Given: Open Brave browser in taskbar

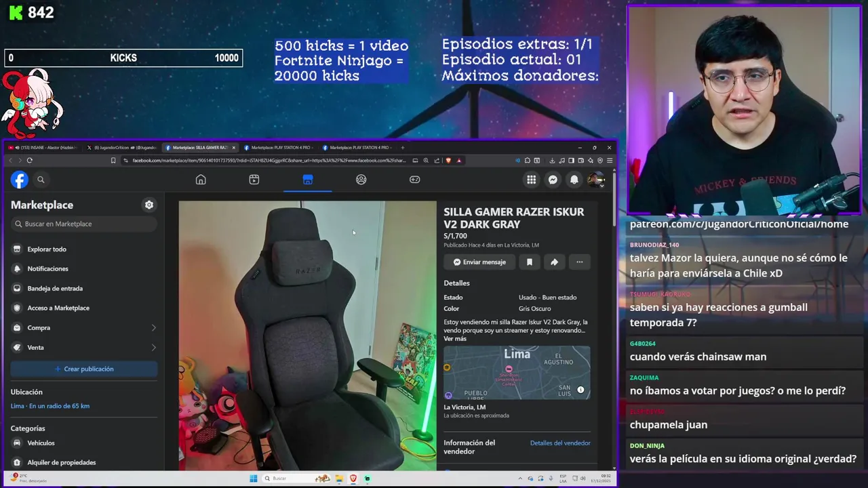Looking at the screenshot, I should 353,479.
